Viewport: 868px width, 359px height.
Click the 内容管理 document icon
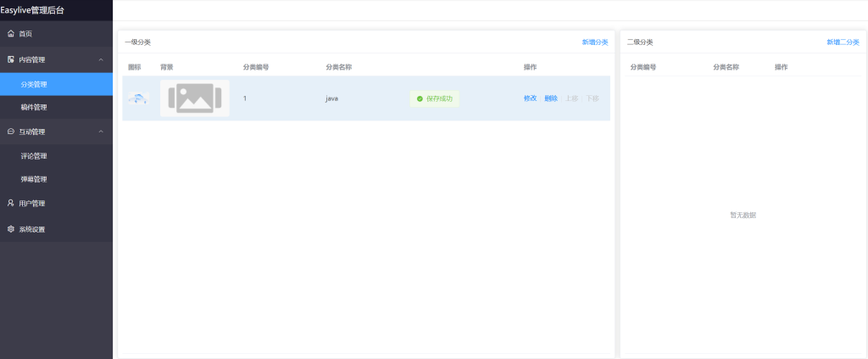(10, 59)
